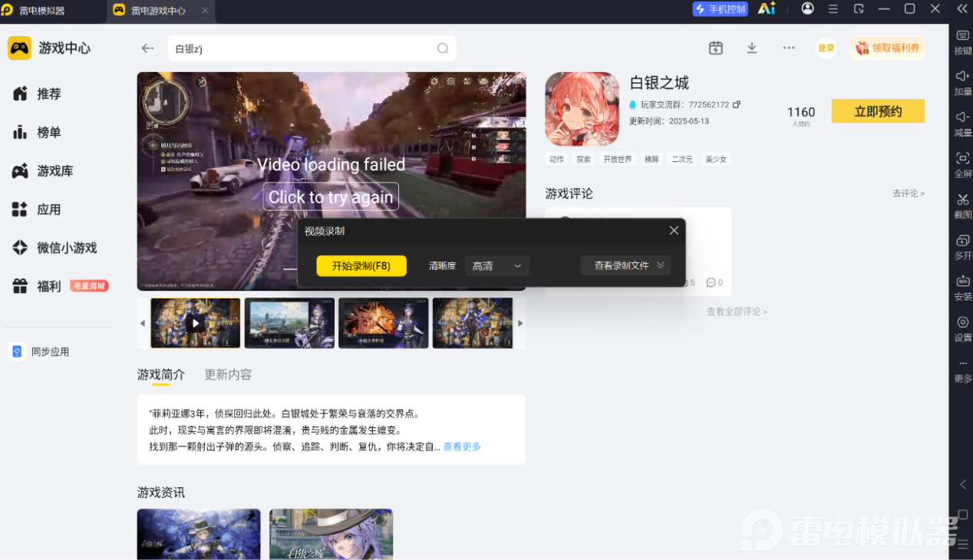
Task: Open the 榜单 rankings page
Action: [x=37, y=132]
